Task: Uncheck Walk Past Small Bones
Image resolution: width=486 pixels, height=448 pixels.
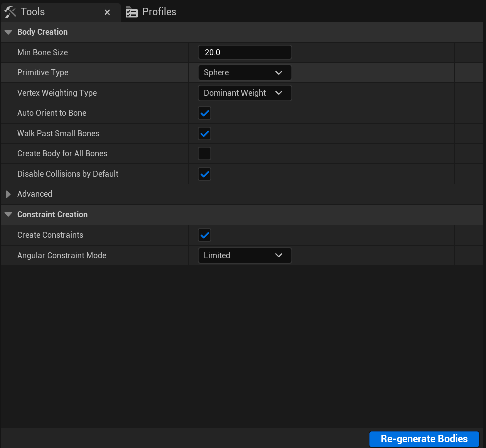Action: point(204,133)
